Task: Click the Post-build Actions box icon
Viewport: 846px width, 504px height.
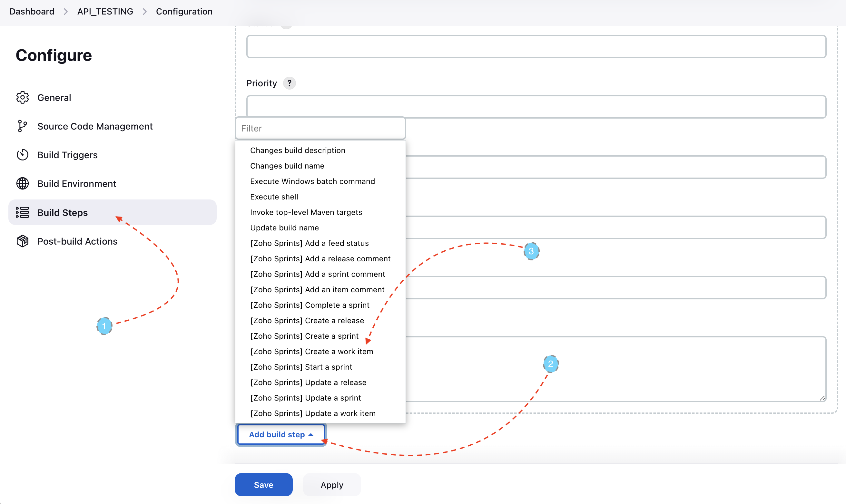Action: pos(23,241)
